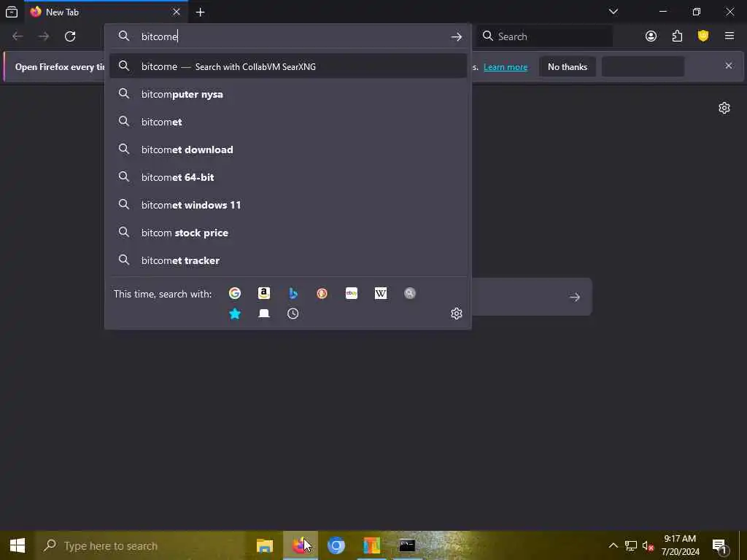The height and width of the screenshot is (560, 747).
Task: Open Firefox account icon
Action: click(x=651, y=36)
